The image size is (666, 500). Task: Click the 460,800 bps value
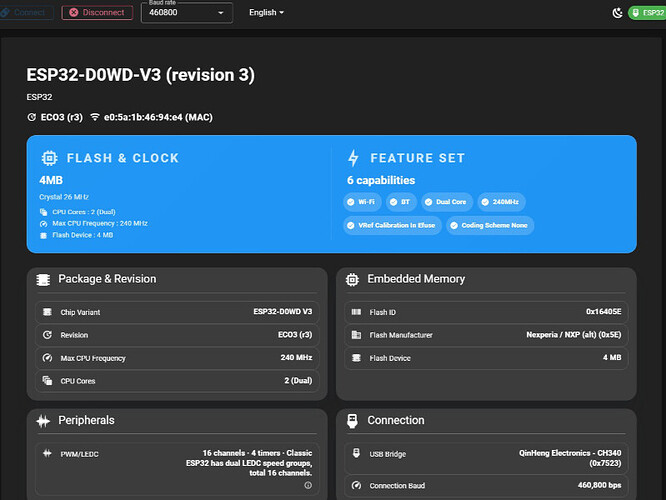(x=599, y=485)
